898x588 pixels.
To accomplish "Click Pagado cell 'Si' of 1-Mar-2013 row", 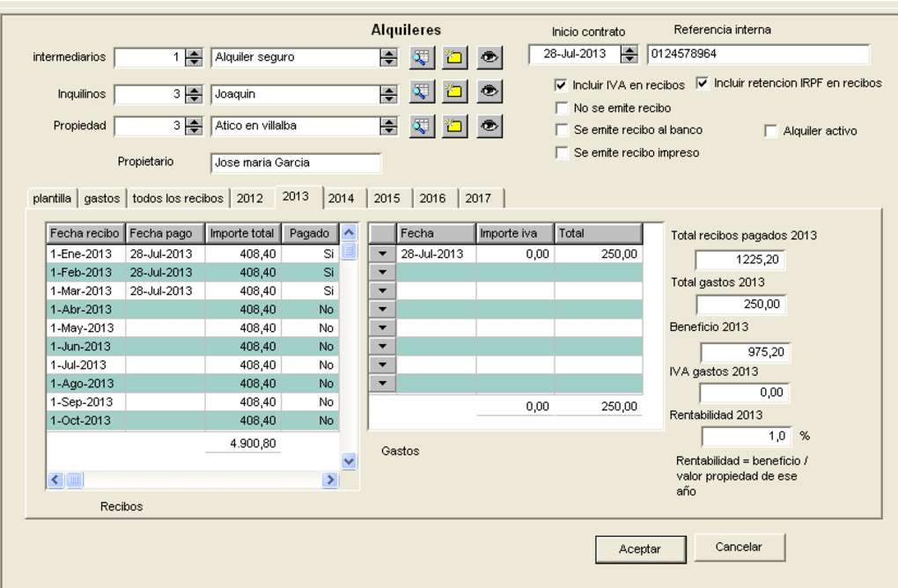I will [311, 290].
